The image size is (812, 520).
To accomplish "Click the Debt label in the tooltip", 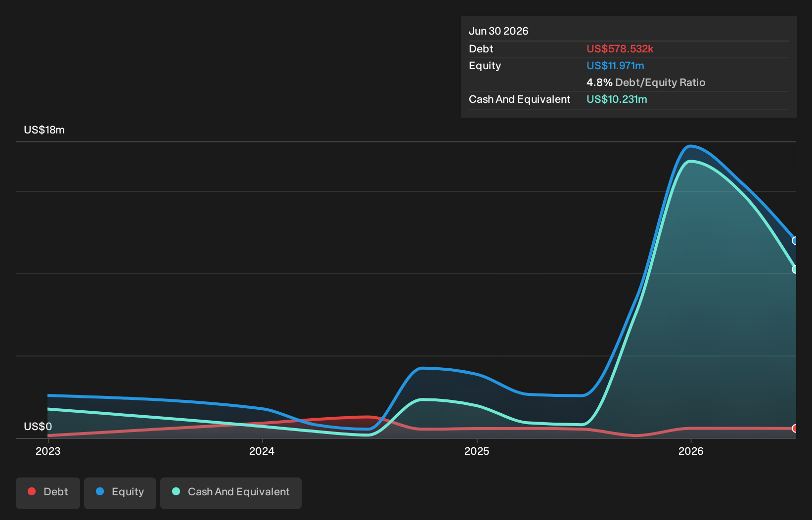I will point(481,49).
